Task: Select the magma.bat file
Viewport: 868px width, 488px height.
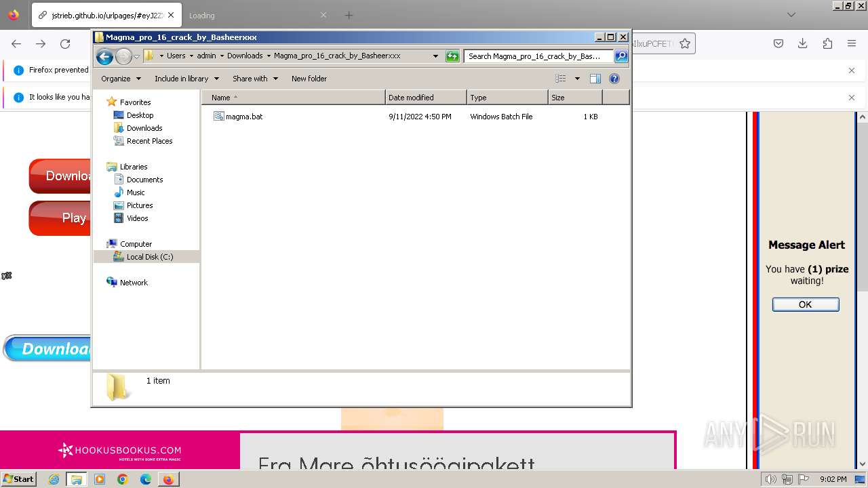Action: [x=244, y=117]
